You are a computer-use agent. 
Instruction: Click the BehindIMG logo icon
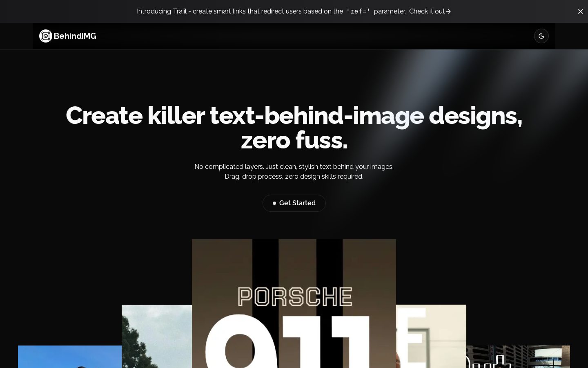click(x=46, y=36)
